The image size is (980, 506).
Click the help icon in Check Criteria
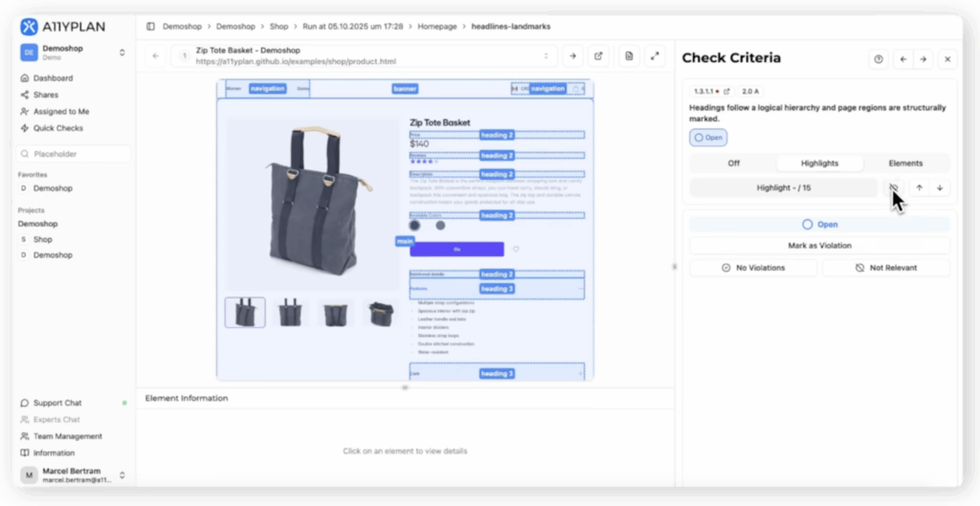(879, 59)
